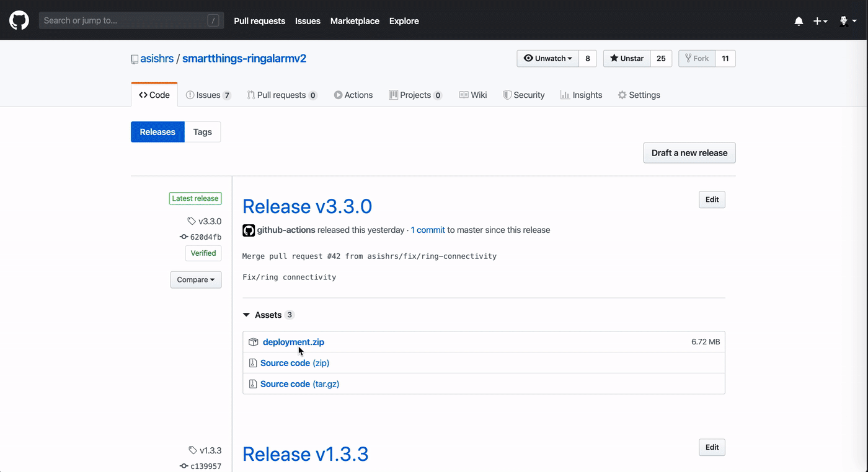This screenshot has height=472, width=868.
Task: Fork the repository
Action: (697, 58)
